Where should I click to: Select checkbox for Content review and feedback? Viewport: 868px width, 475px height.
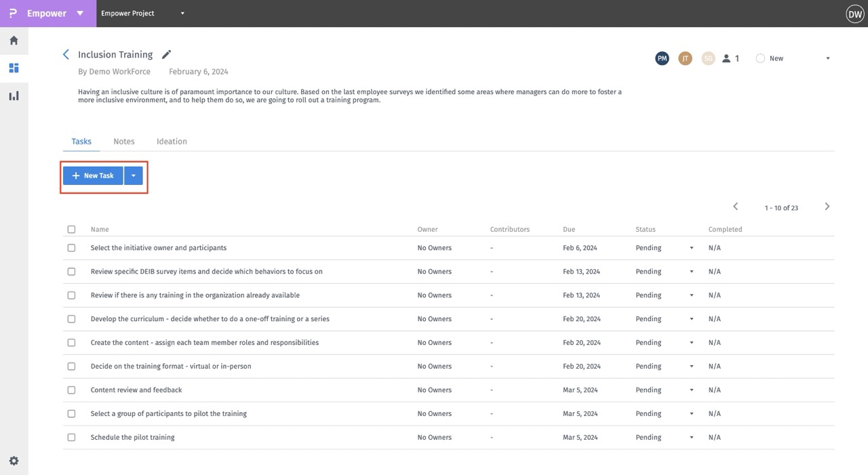click(71, 390)
